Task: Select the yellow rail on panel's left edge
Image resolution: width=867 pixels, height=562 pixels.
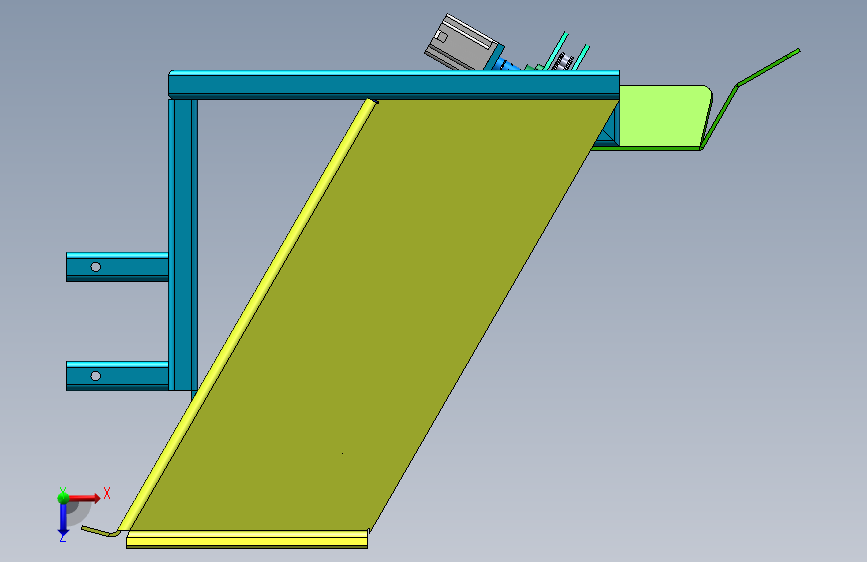Action: click(248, 315)
